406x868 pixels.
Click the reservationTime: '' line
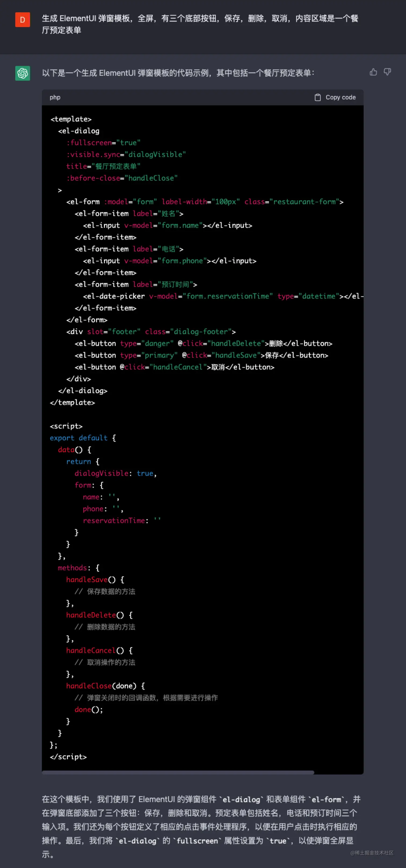click(x=122, y=520)
